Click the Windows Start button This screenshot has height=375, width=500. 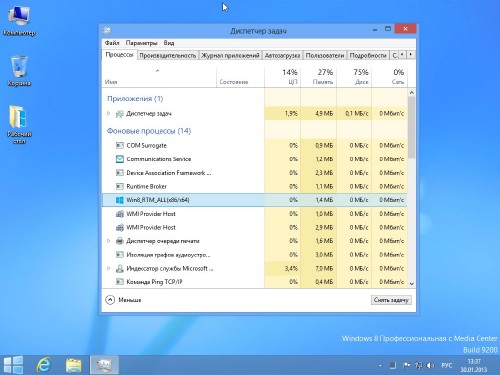point(13,364)
